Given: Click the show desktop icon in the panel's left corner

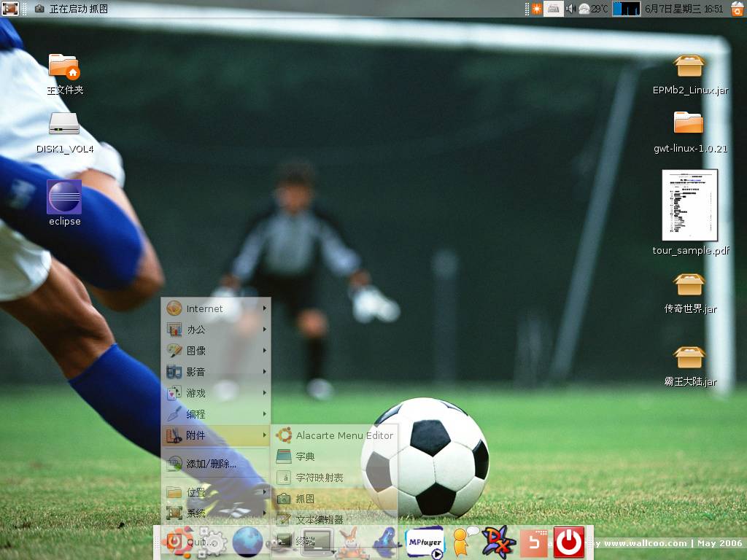Looking at the screenshot, I should tap(9, 8).
